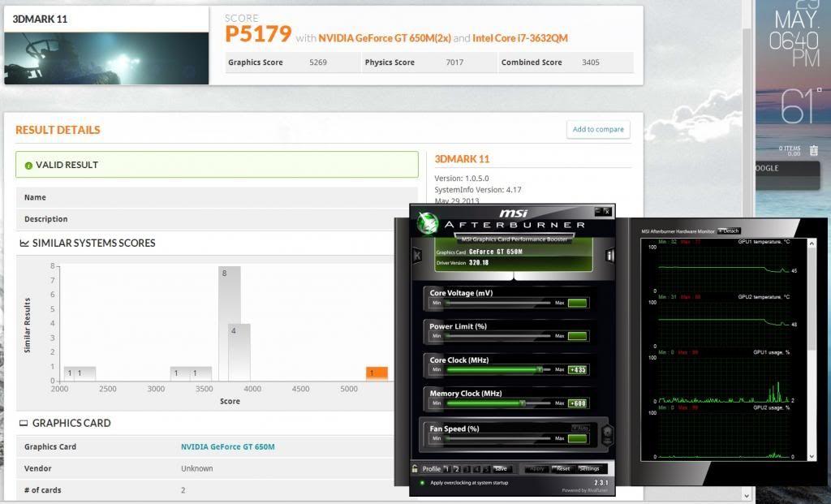Minimize the MSI Afterburner window
831x504 pixels.
[x=598, y=212]
